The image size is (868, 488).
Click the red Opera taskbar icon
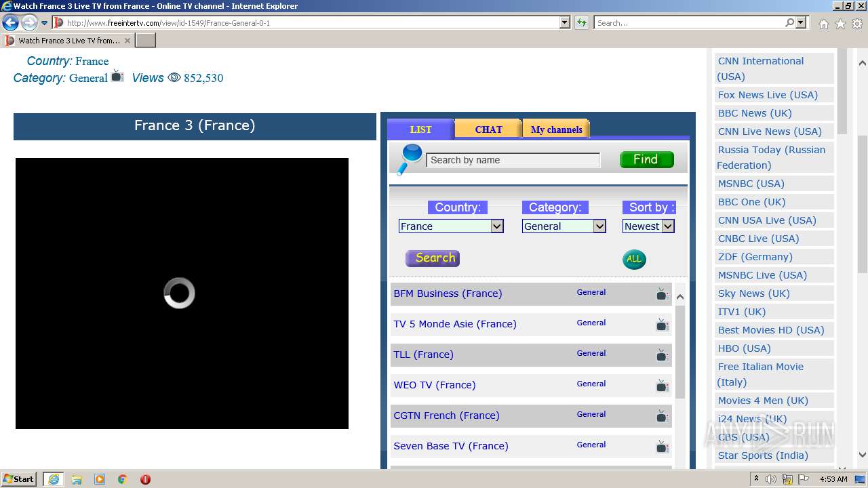coord(145,479)
